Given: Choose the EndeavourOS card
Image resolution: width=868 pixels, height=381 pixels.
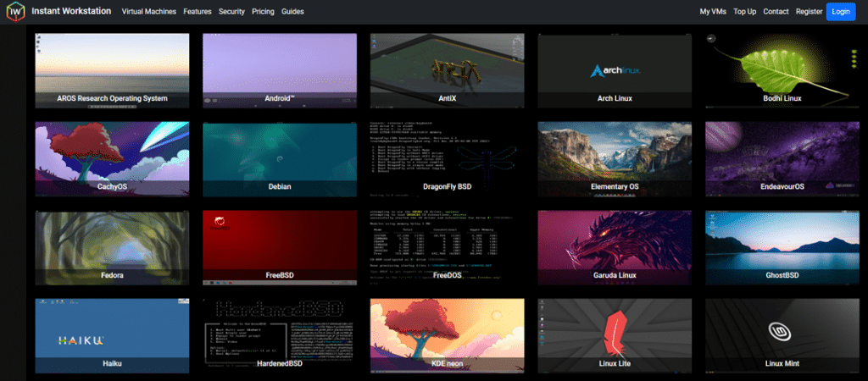Looking at the screenshot, I should pos(782,159).
